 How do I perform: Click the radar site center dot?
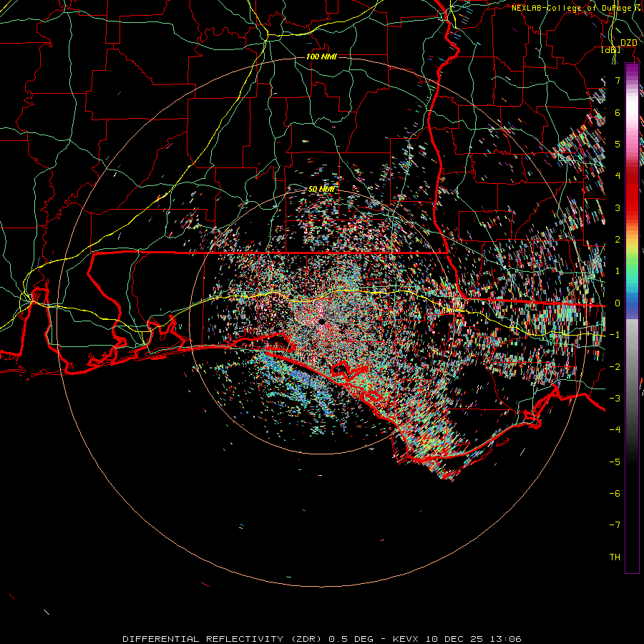321,321
